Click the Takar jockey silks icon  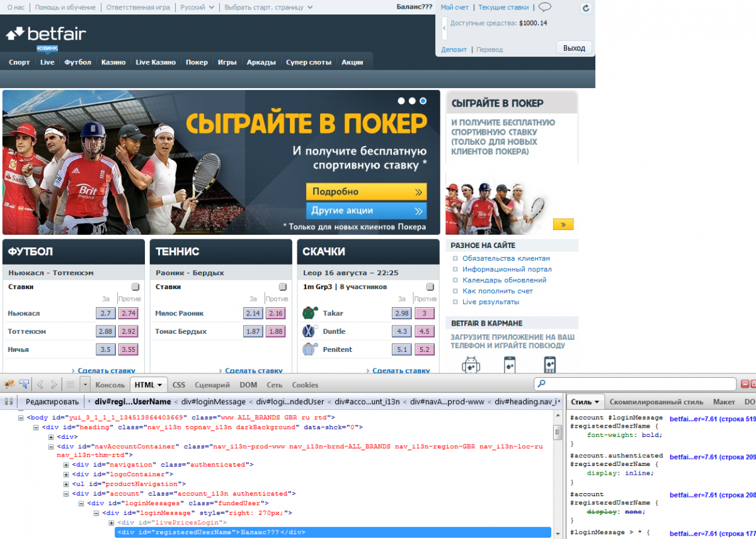309,313
